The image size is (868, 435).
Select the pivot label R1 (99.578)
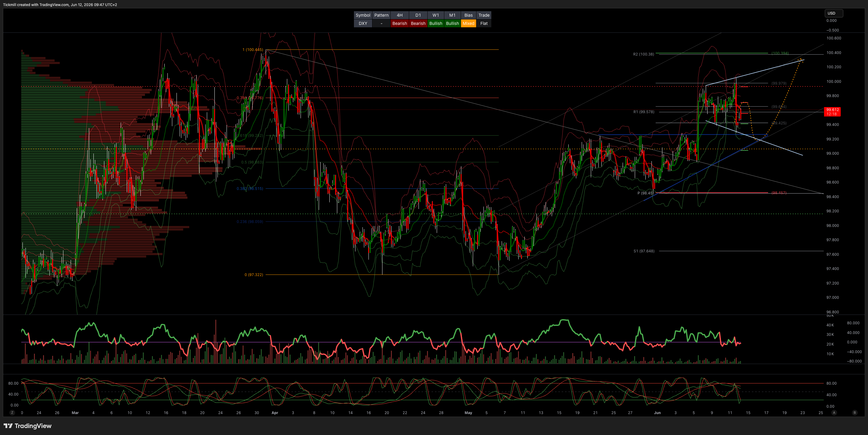click(x=644, y=112)
